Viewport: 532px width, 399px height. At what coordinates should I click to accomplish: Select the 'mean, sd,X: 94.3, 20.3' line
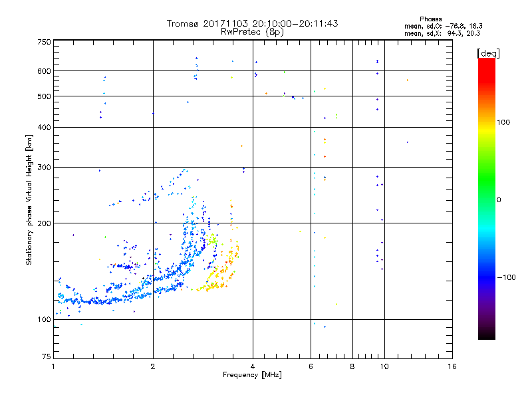(x=442, y=33)
